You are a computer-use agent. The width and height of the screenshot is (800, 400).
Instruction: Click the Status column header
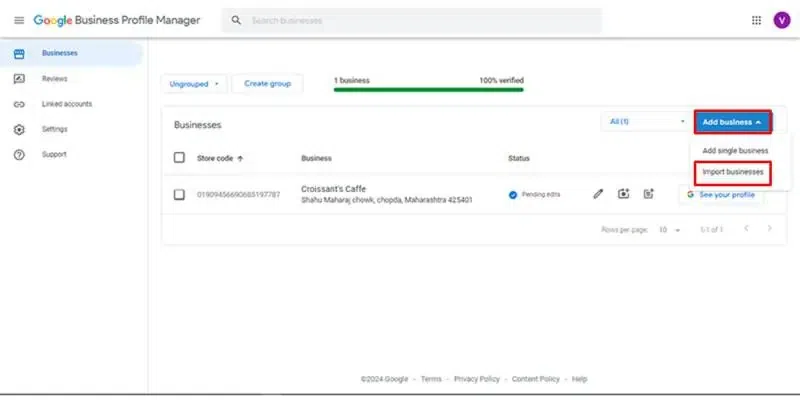coord(519,158)
